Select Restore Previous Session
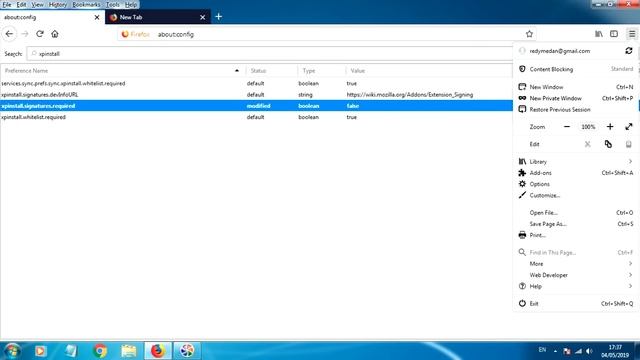 [576, 110]
